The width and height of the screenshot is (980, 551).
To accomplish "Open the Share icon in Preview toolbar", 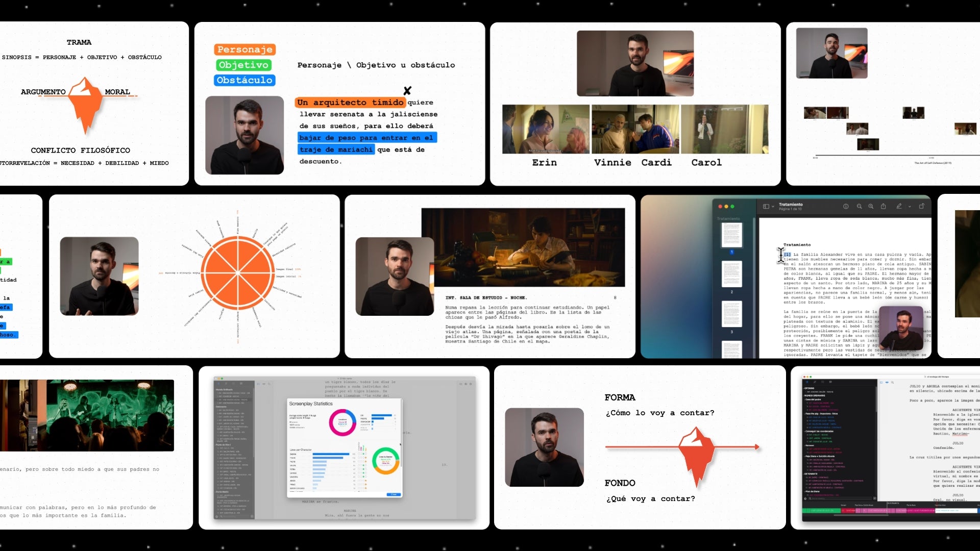I will [883, 206].
